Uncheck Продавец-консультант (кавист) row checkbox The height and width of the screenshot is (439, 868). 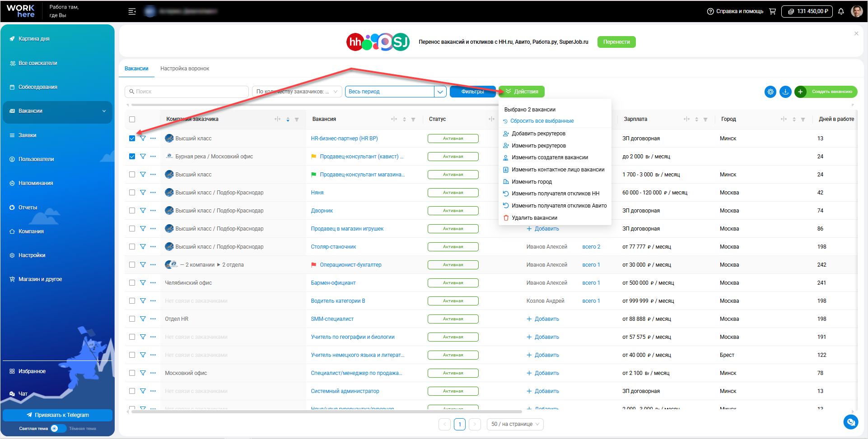[132, 157]
